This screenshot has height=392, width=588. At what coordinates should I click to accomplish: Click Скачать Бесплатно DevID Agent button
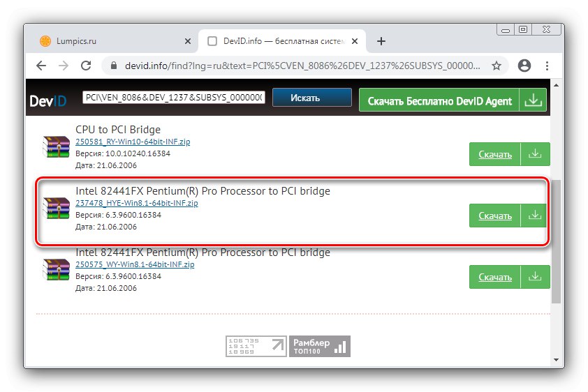click(x=439, y=100)
